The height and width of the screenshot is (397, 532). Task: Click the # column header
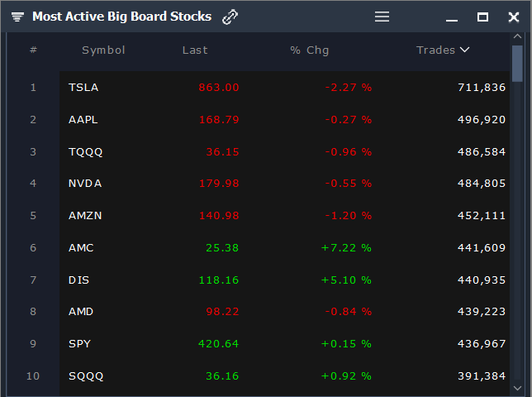[x=33, y=50]
